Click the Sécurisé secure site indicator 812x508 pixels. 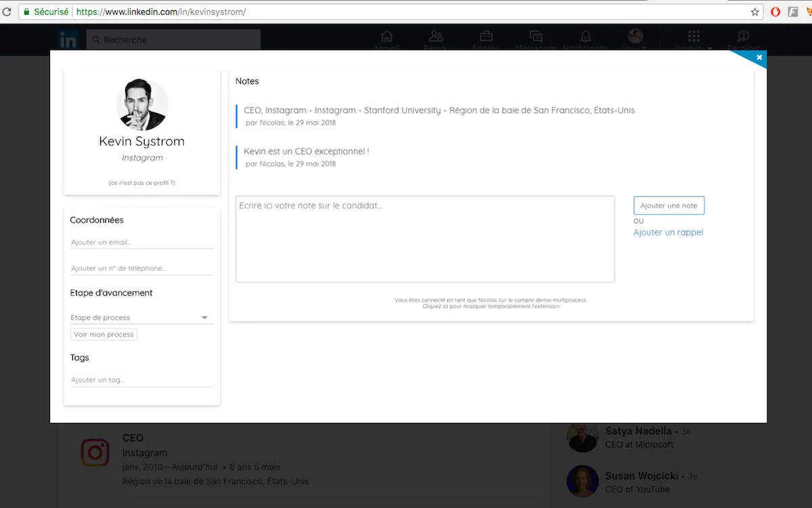coord(45,12)
